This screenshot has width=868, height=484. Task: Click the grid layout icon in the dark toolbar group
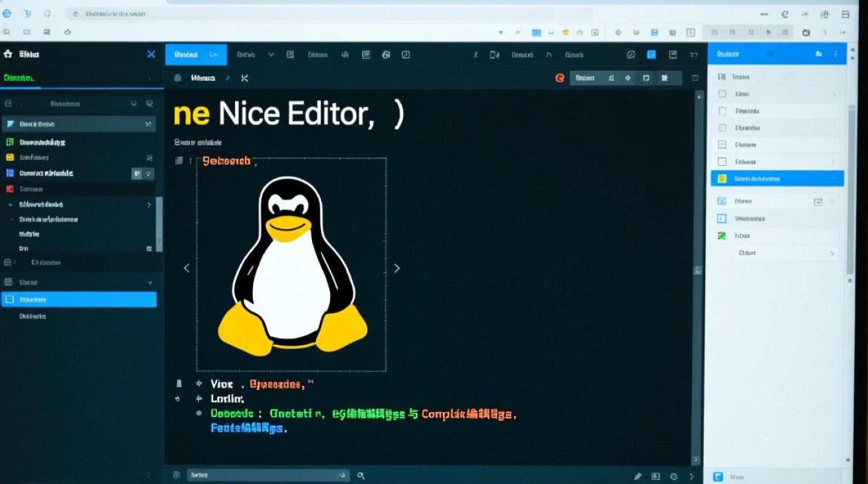pos(664,78)
